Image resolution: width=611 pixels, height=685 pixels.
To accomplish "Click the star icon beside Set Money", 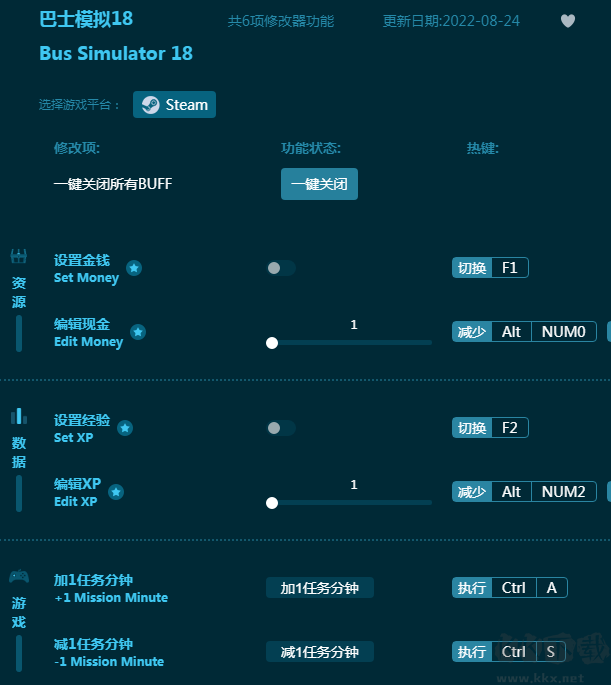I will (134, 268).
